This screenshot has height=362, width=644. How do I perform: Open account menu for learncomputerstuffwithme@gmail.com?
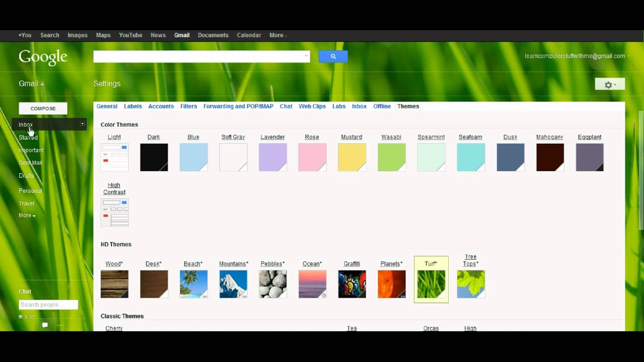coord(577,56)
